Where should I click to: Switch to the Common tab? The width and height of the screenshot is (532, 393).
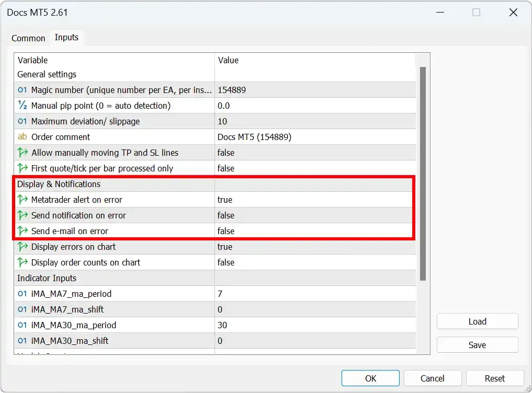28,38
